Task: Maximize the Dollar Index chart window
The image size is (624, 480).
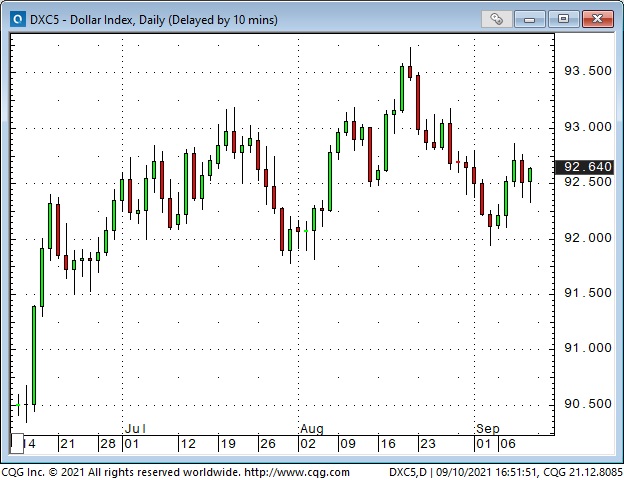Action: [x=563, y=19]
